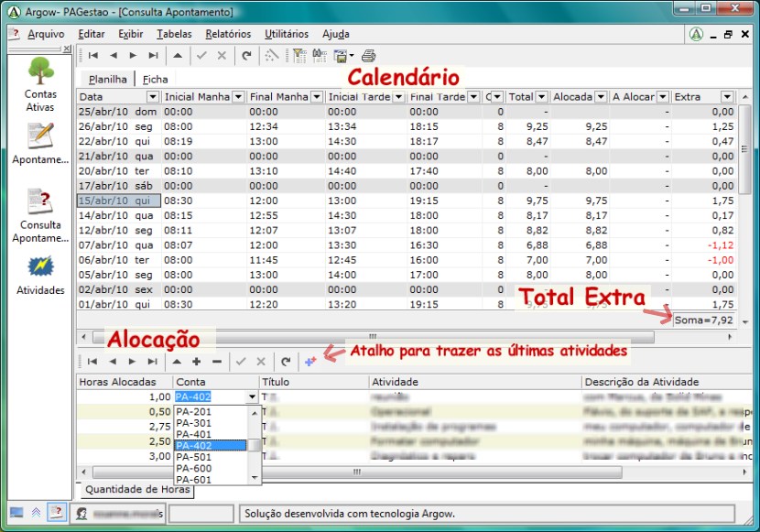Go to last record in allocation toolbar
Screen dimensions: 760x532
(x=153, y=362)
